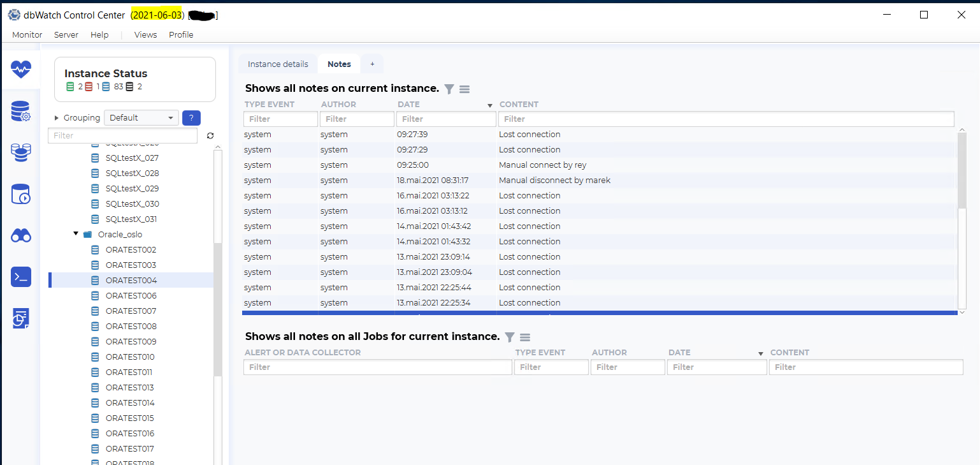Click the green status database icon
Viewport: 980px width, 465px height.
tap(70, 87)
